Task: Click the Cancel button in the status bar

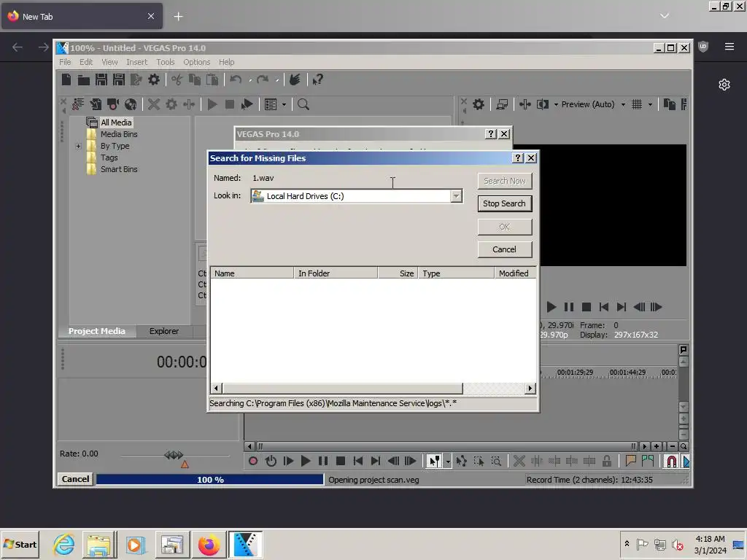Action: point(75,479)
